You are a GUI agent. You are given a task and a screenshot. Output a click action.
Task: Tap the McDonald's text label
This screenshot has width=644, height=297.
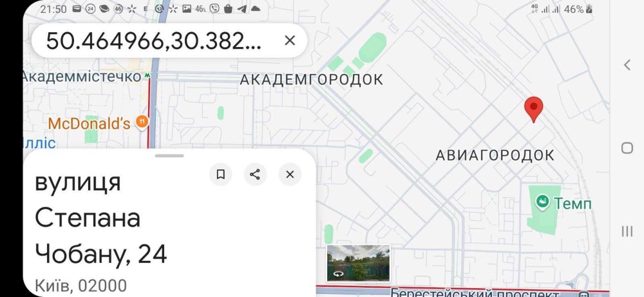[x=90, y=123]
